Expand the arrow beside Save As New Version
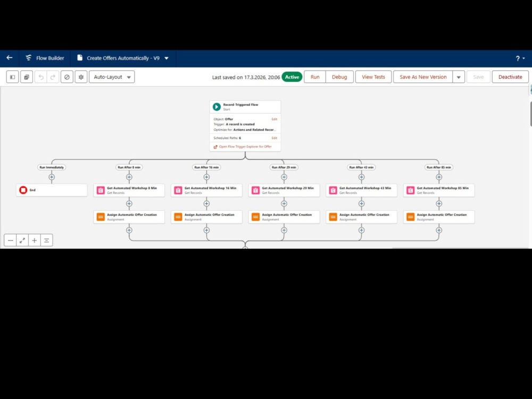 (x=459, y=77)
